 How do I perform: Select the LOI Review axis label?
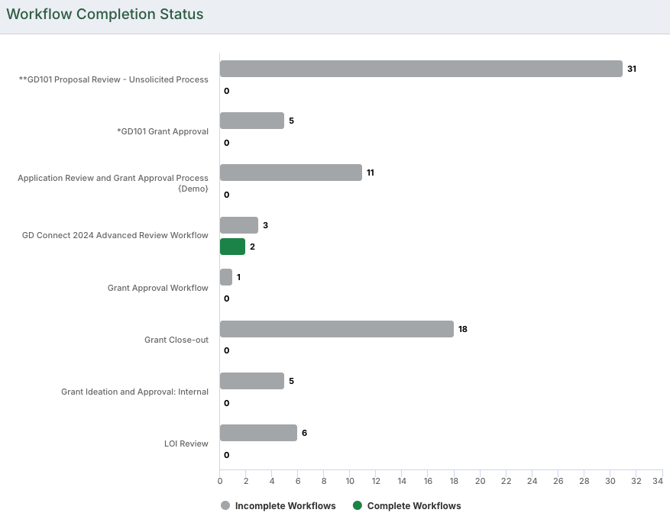pyautogui.click(x=186, y=444)
